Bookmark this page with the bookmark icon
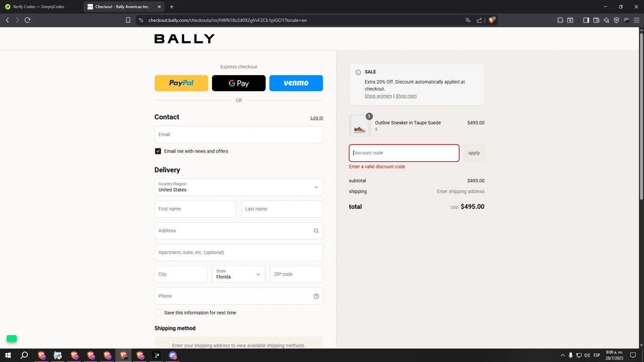Viewport: 644px width, 362px height. tap(128, 20)
